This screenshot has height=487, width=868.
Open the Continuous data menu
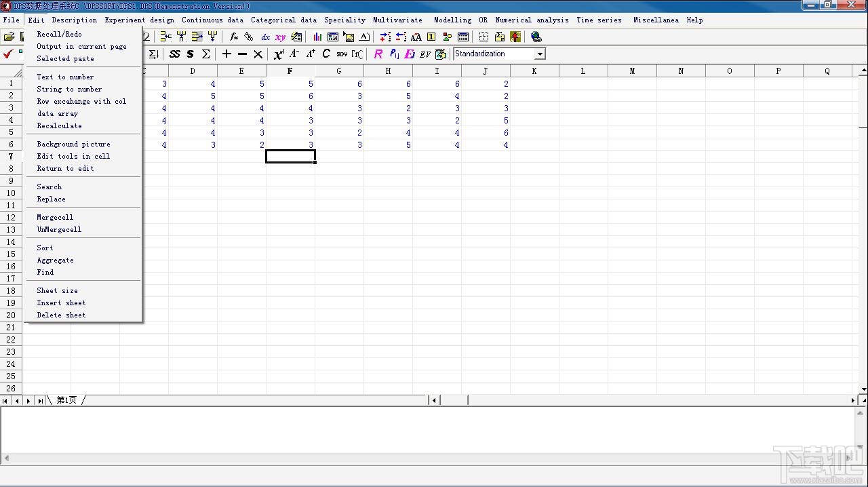[x=212, y=20]
